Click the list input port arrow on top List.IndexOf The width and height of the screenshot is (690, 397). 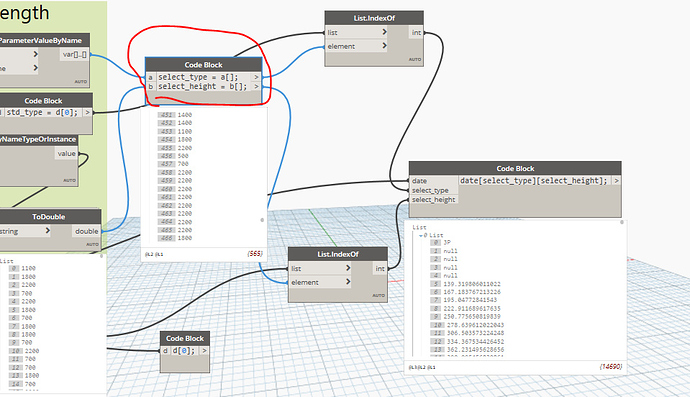point(384,32)
